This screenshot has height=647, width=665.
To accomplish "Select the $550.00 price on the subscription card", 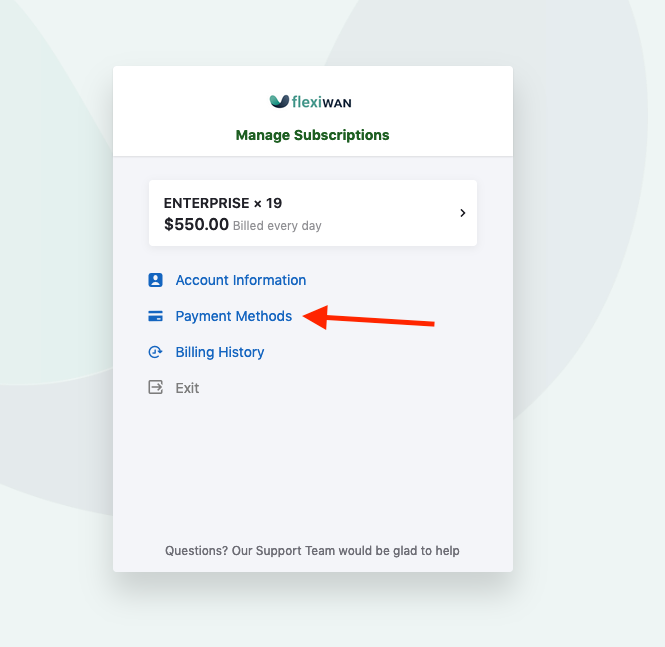I will tap(196, 225).
